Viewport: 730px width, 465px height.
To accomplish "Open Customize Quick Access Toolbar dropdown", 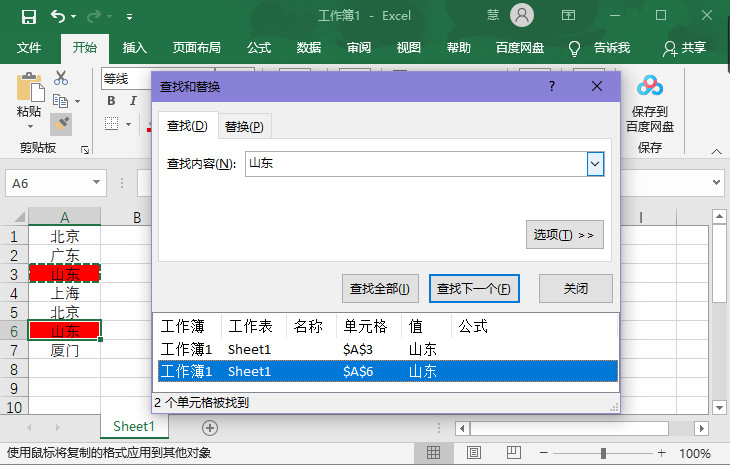I will click(x=130, y=18).
